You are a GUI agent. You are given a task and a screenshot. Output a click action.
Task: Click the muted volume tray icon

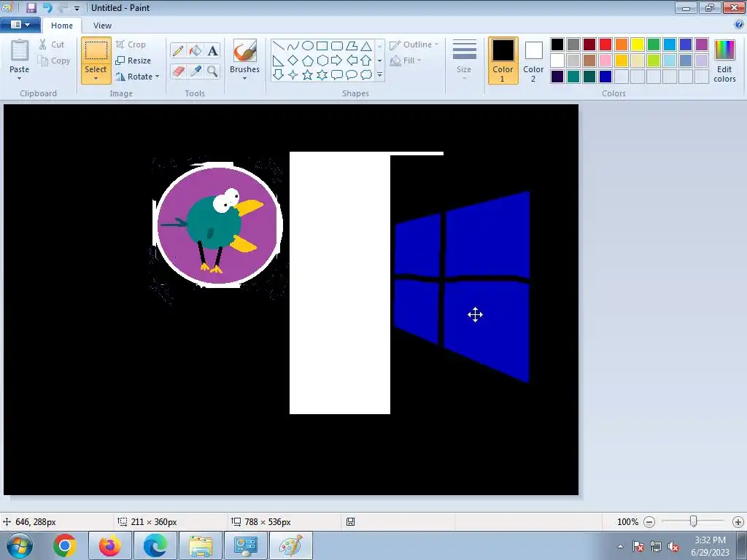(x=673, y=546)
